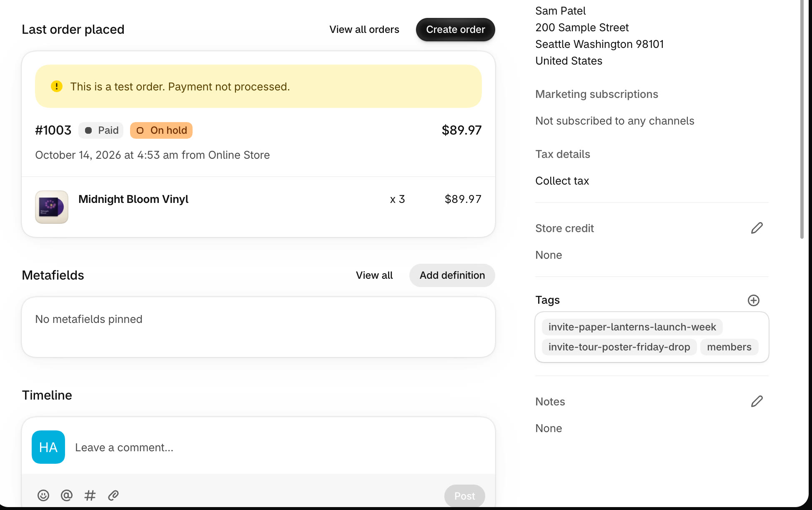812x510 pixels.
Task: Click in the Leave a comment field
Action: pos(258,447)
